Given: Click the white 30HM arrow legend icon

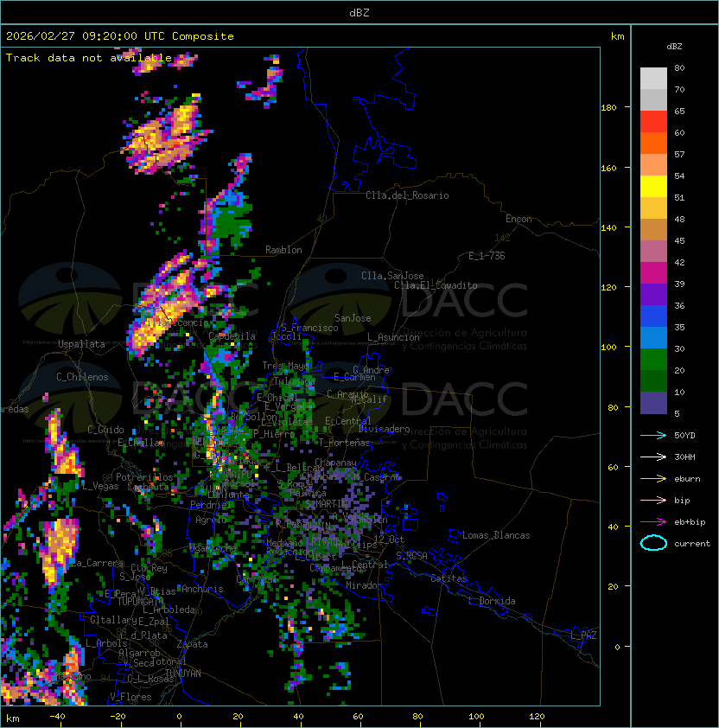Looking at the screenshot, I should click(x=653, y=457).
